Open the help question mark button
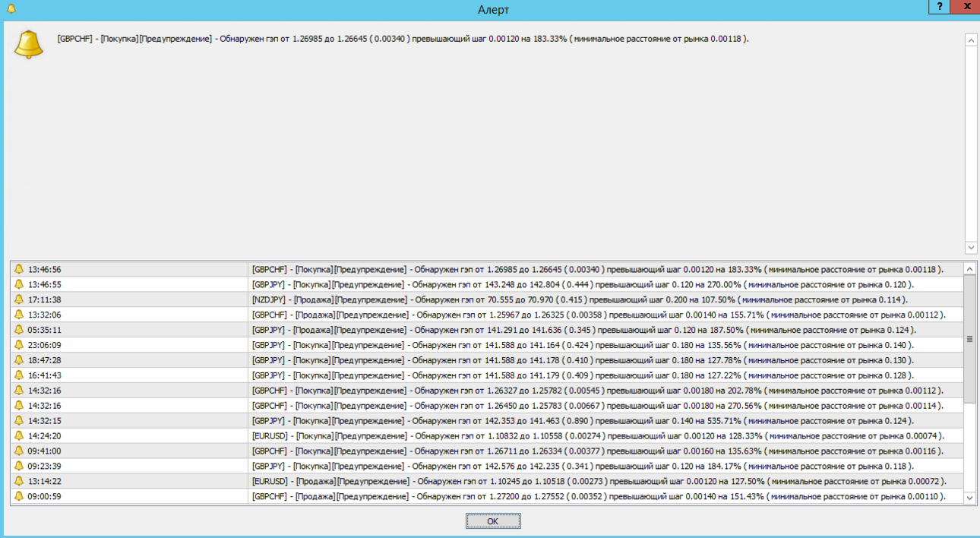 [x=939, y=6]
